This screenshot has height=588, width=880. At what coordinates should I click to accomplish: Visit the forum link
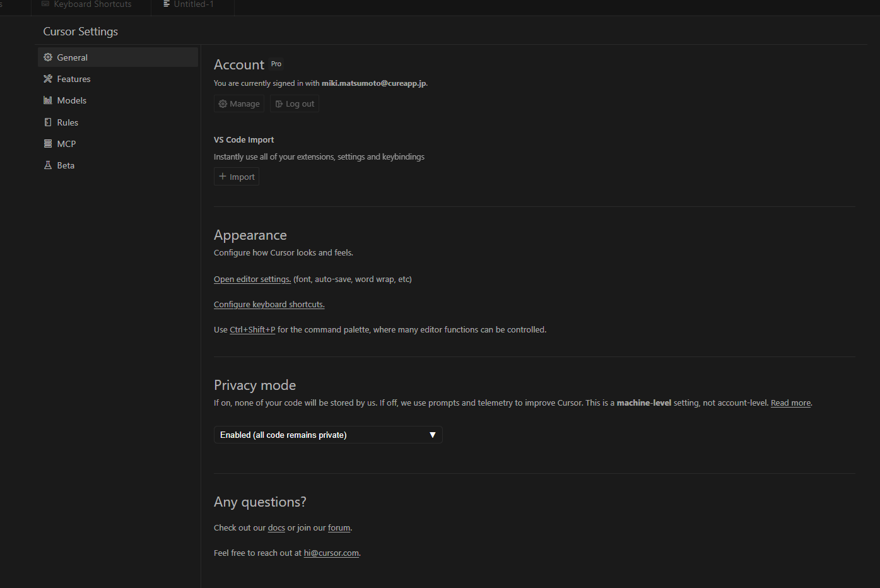(x=339, y=528)
